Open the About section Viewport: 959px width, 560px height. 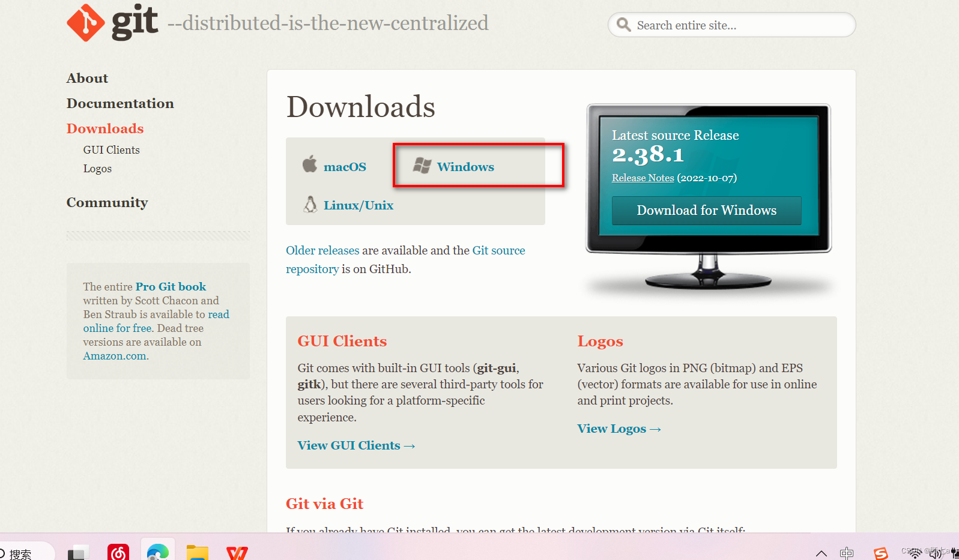pyautogui.click(x=87, y=78)
